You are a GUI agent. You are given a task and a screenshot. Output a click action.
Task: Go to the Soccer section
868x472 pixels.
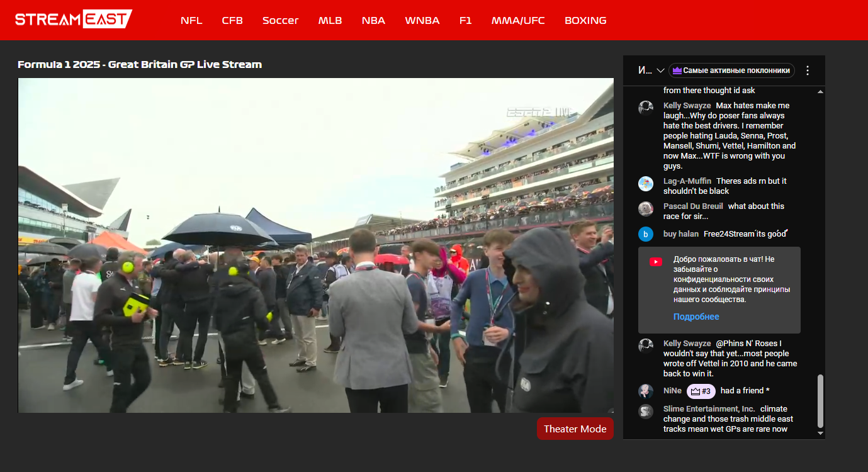280,20
